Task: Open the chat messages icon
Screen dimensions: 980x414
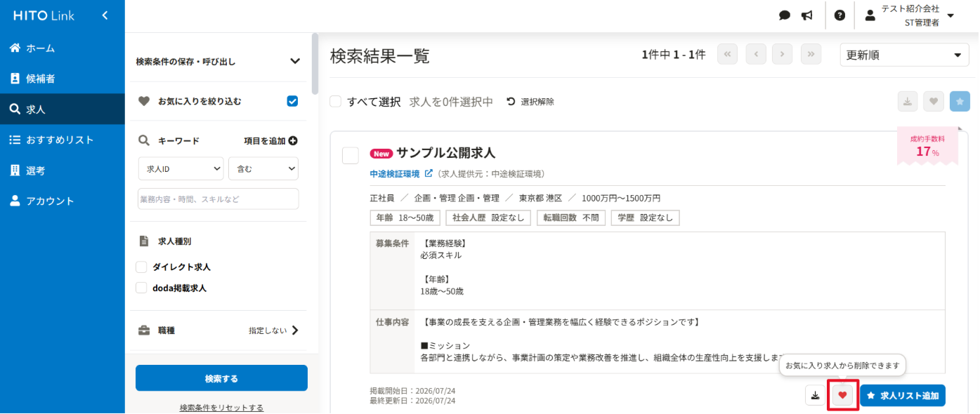Action: 785,15
